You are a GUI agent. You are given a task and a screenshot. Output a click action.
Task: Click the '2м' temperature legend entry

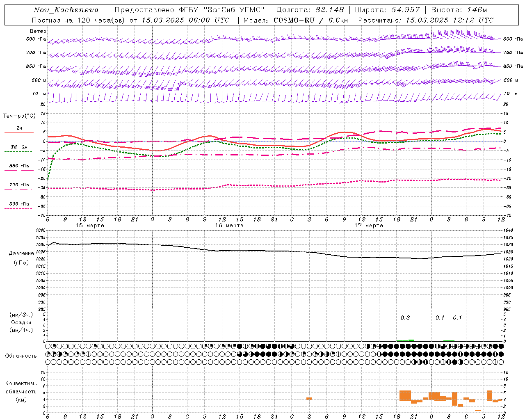click(x=19, y=128)
